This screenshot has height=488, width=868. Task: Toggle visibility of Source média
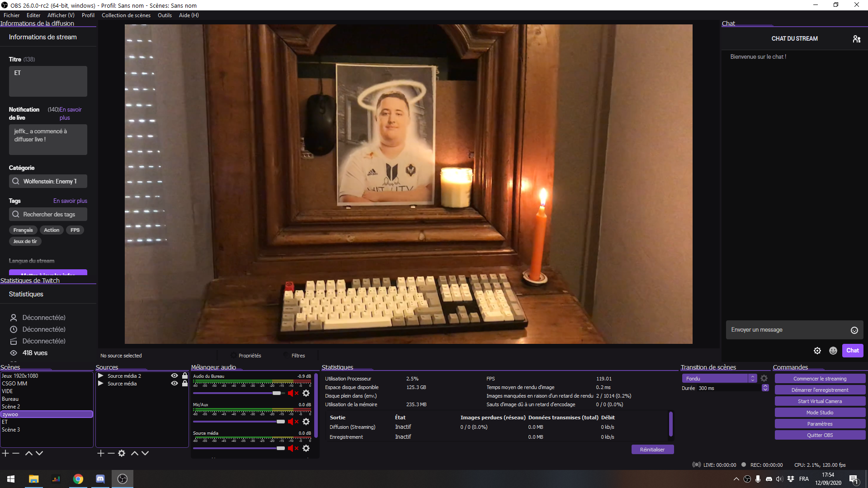click(x=174, y=384)
